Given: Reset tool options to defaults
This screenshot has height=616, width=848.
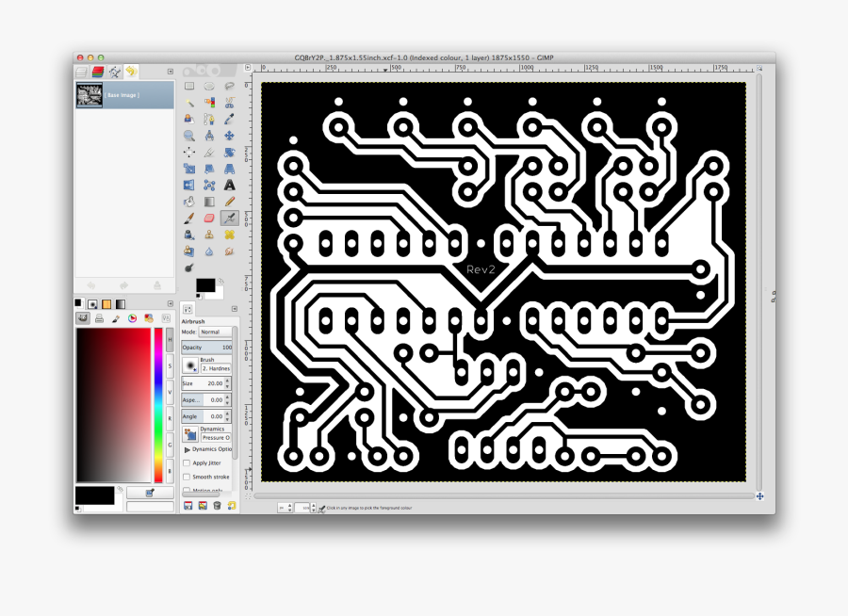Looking at the screenshot, I should pyautogui.click(x=231, y=506).
